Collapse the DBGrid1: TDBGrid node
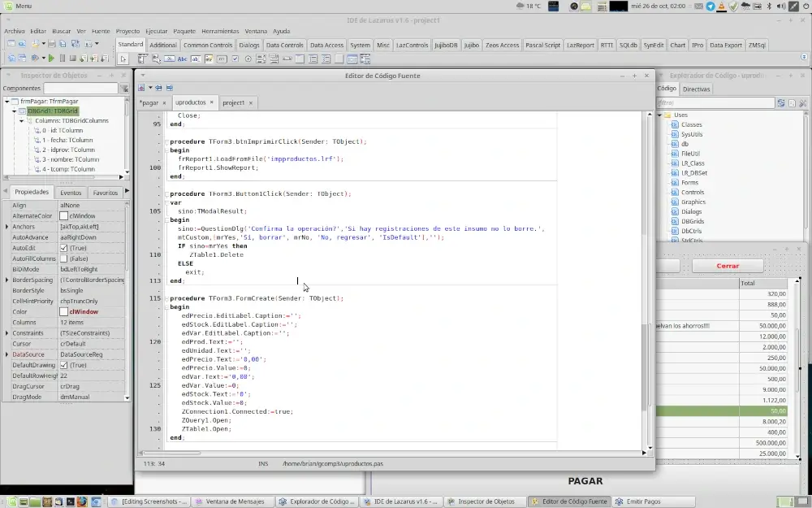Screen dimensions: 812x508 point(14,111)
